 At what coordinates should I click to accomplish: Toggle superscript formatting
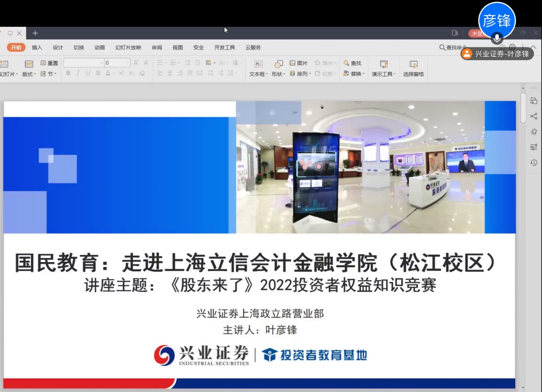[121, 73]
